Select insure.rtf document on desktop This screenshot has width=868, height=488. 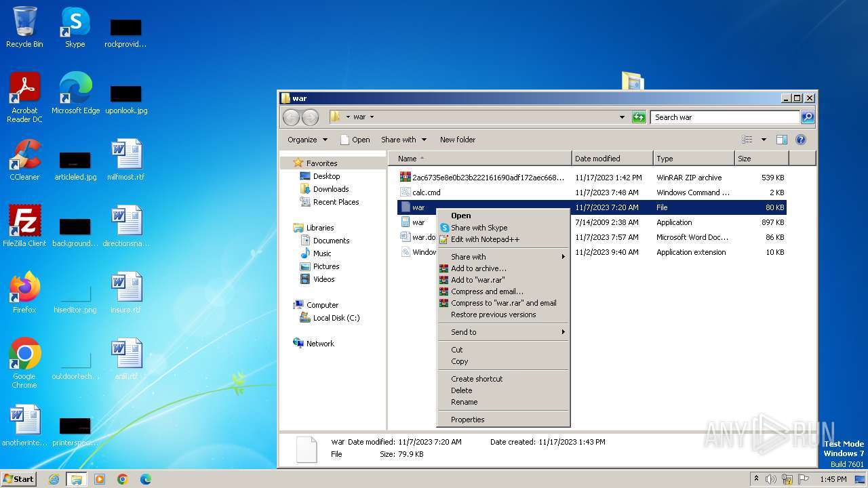[126, 293]
